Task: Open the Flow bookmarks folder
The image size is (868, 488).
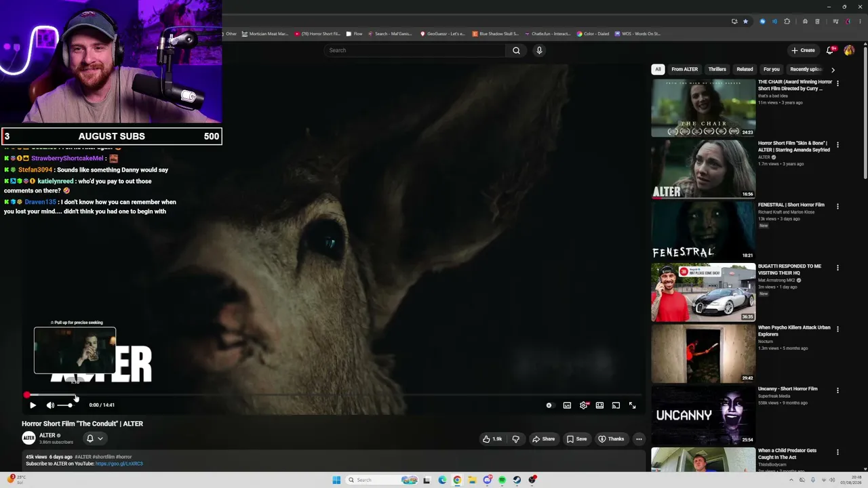Action: pos(354,34)
